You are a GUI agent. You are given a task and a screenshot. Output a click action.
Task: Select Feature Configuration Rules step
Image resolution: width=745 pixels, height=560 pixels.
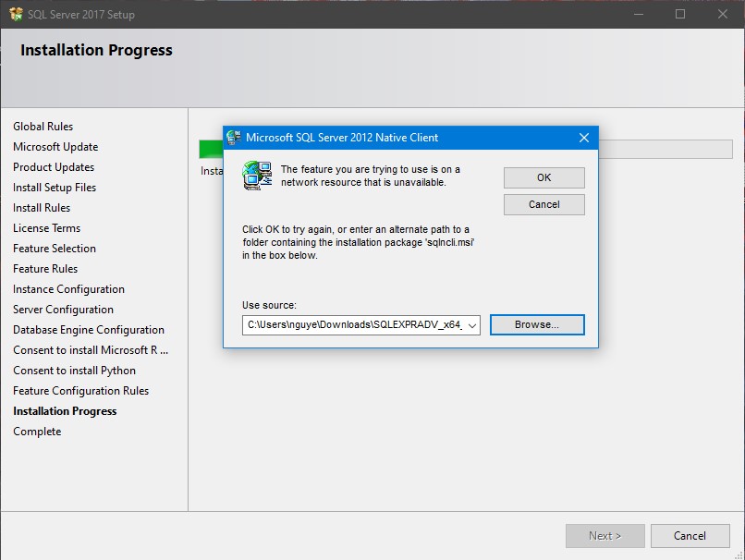tap(81, 391)
